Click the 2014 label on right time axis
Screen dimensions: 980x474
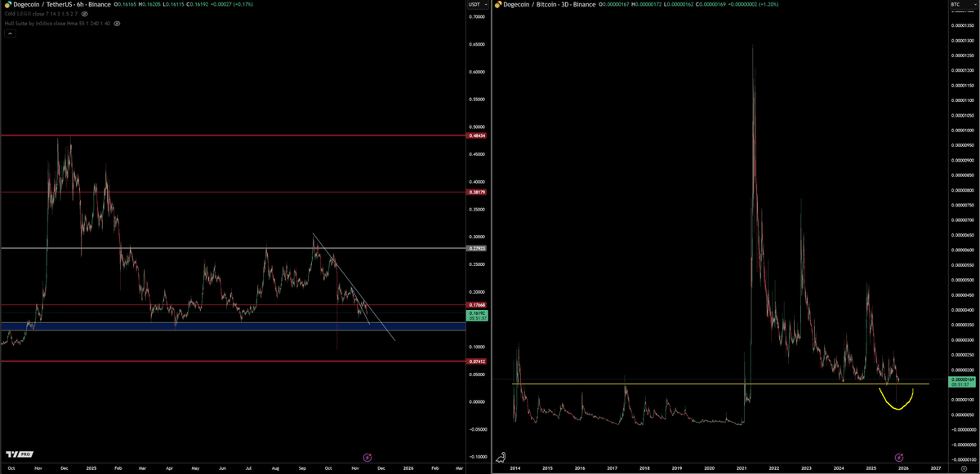click(x=515, y=470)
